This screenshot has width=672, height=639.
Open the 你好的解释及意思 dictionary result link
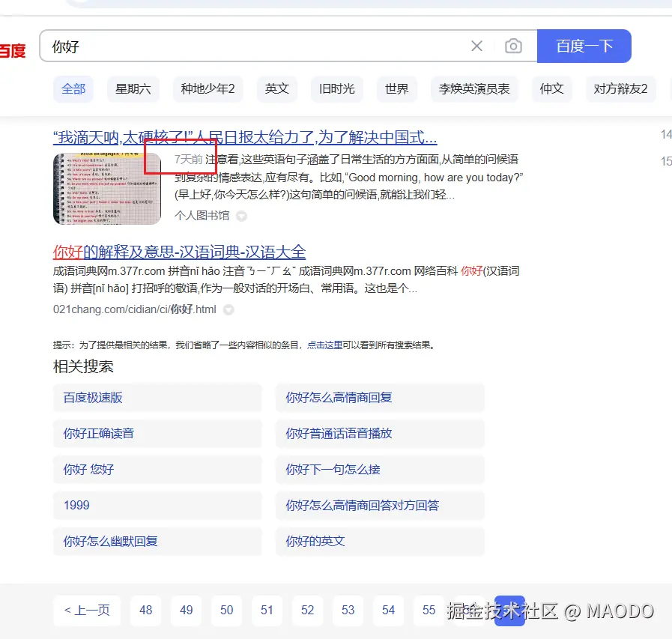(181, 252)
